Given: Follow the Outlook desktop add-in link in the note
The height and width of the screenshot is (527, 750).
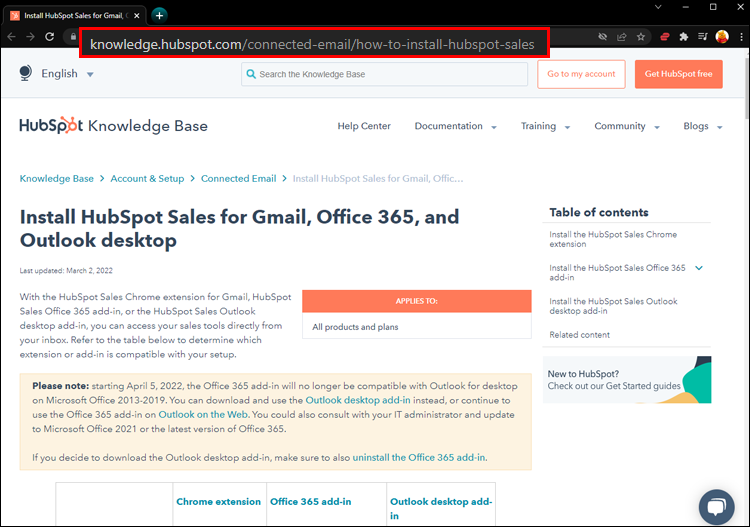Looking at the screenshot, I should [358, 400].
